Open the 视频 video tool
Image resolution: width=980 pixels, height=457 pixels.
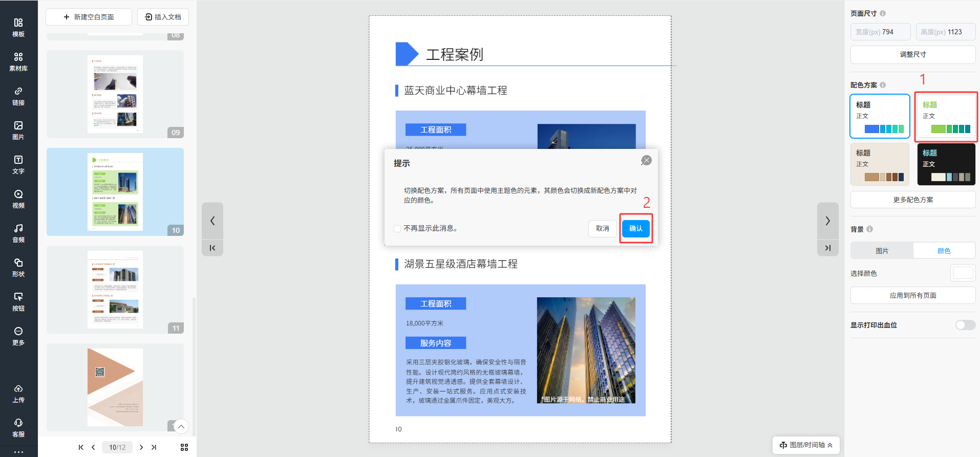[18, 199]
